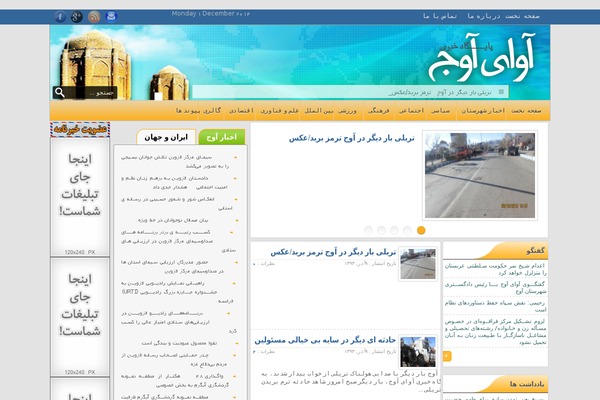Switch to the green «اخبار آوج» tab
600x400 pixels.
[222, 137]
